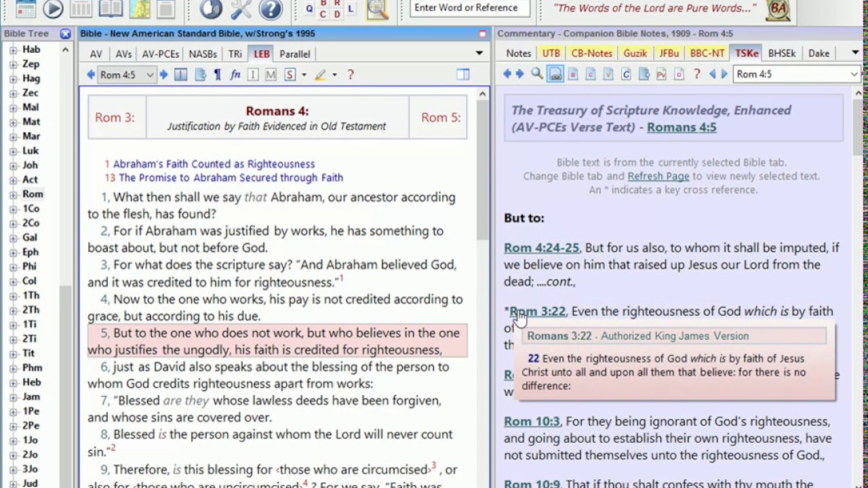868x488 pixels.
Task: Open Bible versions tab overflow arrow
Action: click(479, 54)
